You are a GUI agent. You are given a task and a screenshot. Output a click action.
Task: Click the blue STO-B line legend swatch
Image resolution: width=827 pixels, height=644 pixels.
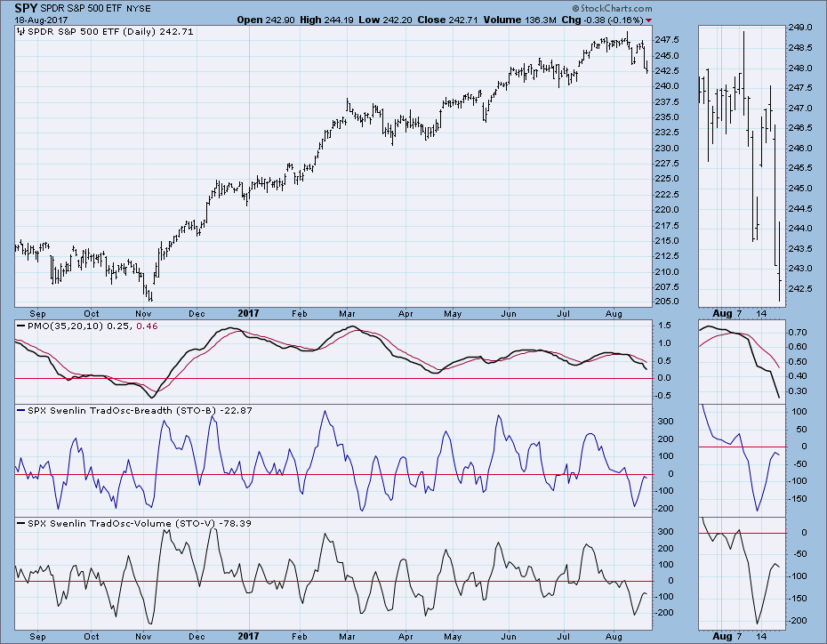[x=21, y=410]
